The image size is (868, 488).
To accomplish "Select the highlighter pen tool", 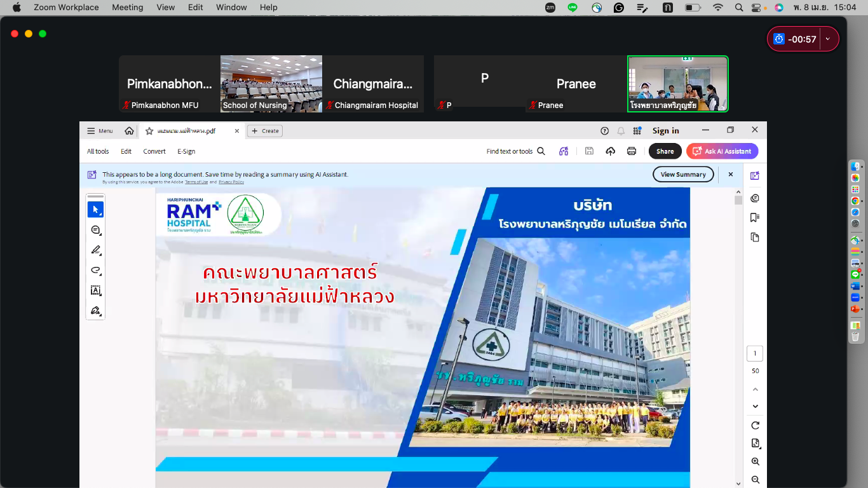I will [95, 250].
